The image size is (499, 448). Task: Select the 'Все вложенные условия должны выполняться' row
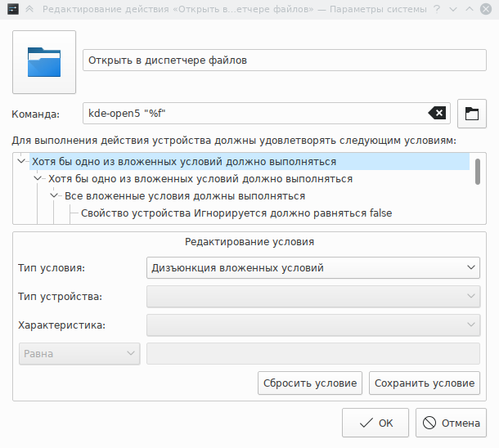click(x=184, y=196)
